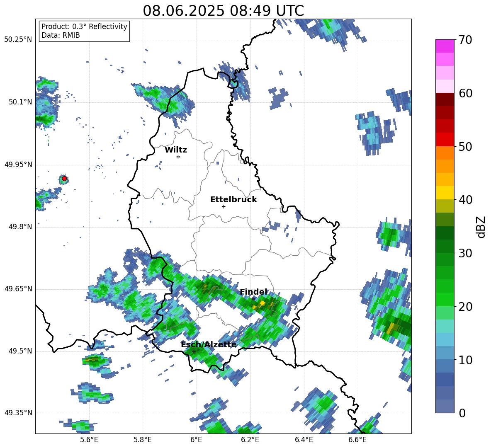Click the Esch/Alzette station cross marker

pos(194,351)
